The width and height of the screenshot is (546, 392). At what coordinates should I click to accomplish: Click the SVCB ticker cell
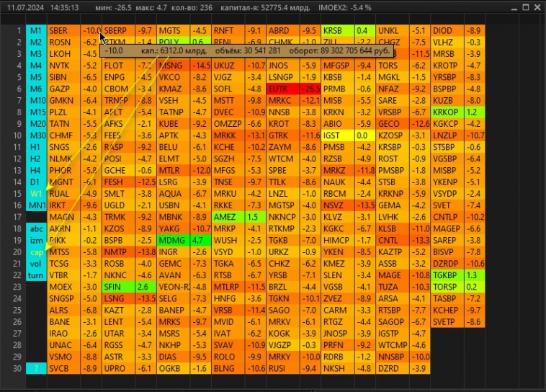[x=63, y=368]
